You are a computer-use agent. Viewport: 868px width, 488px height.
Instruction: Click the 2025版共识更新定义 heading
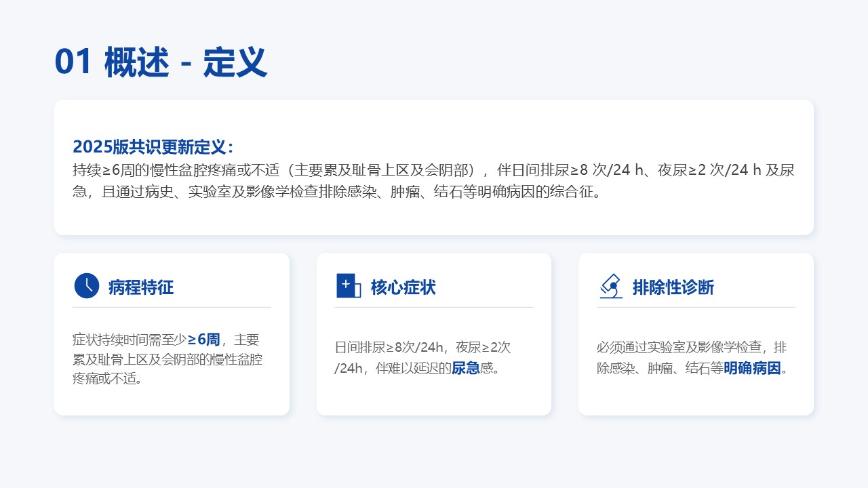(x=153, y=147)
